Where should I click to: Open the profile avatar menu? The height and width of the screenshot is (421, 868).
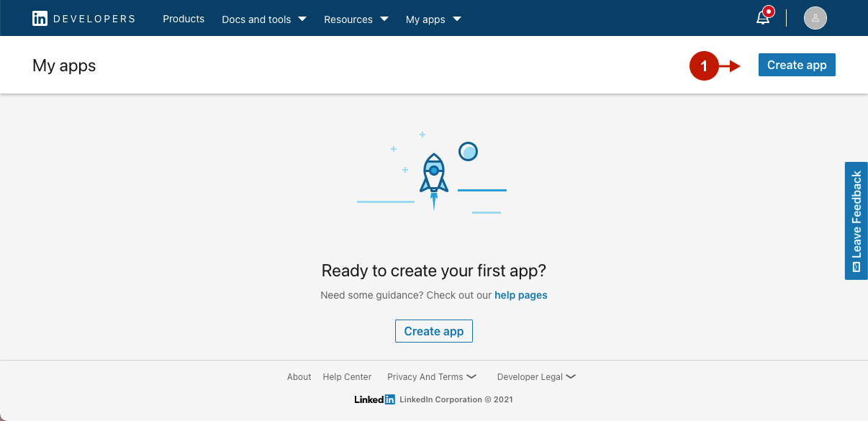tap(815, 19)
